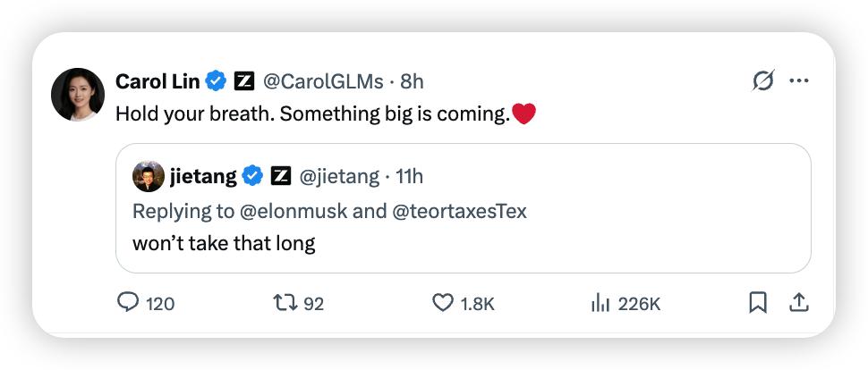868x370 pixels.
Task: Bookmark this tweet
Action: (x=757, y=303)
